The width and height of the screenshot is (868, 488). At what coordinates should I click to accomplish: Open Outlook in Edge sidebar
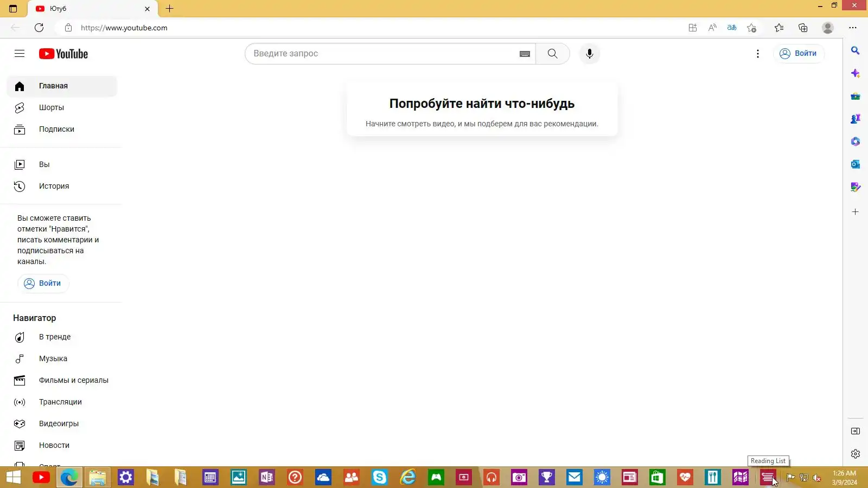coord(856,164)
